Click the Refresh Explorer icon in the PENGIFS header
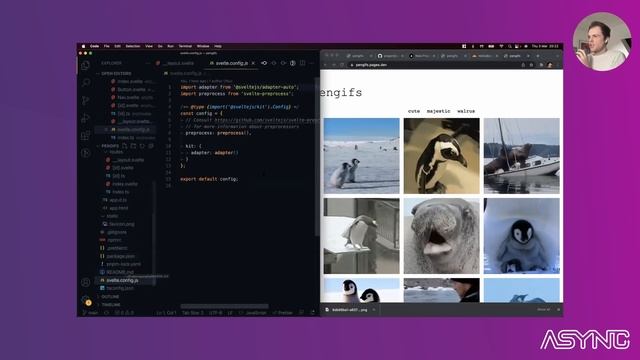Viewport: 640px width, 360px height. point(142,146)
